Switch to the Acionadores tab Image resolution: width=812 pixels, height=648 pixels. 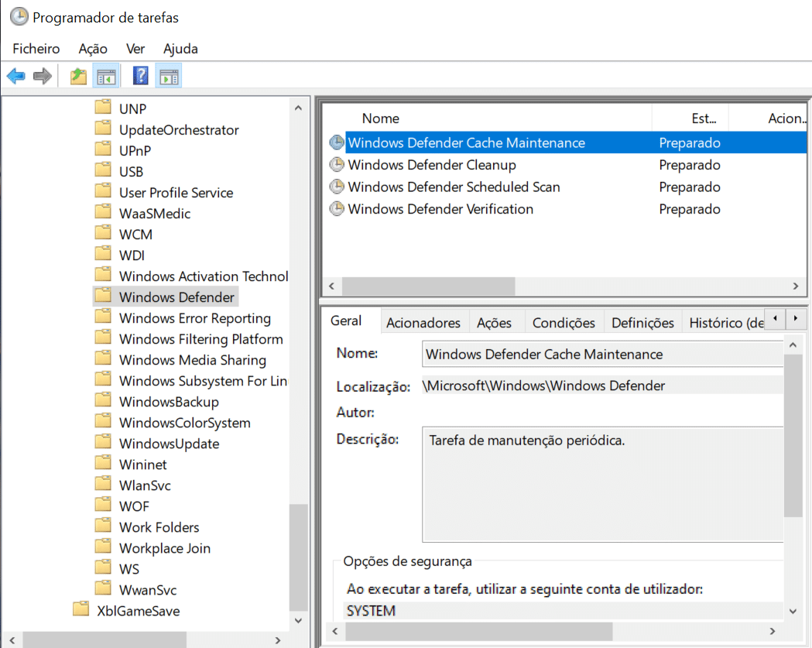coord(423,323)
